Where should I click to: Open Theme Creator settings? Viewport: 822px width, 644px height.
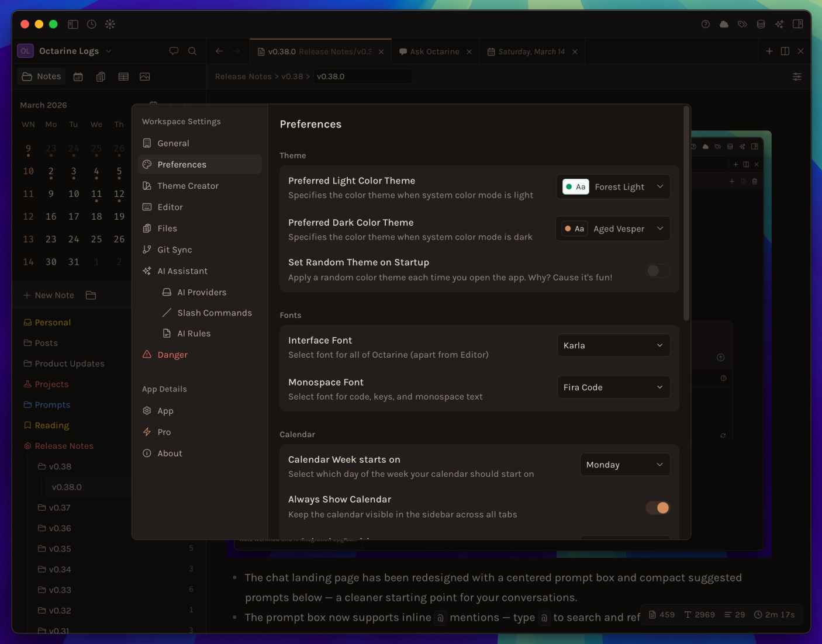click(x=200, y=186)
